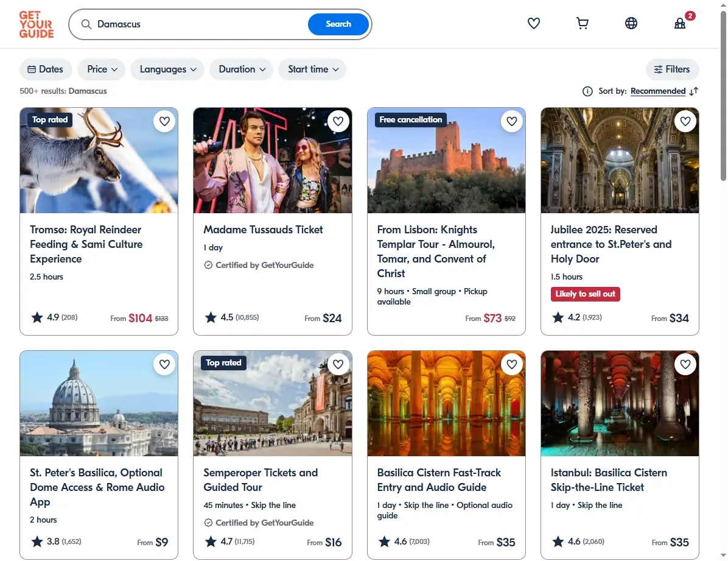Click the 3.8 star rating on St. Peter's card
The width and height of the screenshot is (728, 561).
56,542
